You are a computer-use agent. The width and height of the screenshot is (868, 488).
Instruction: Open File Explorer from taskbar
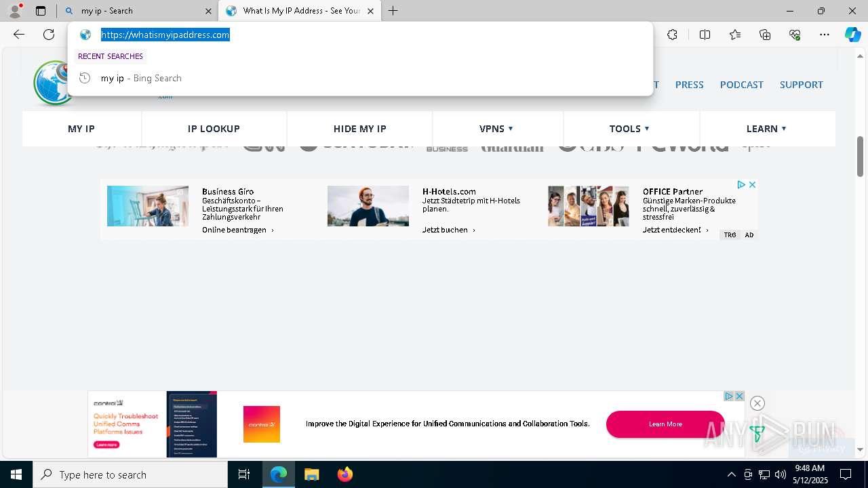click(x=311, y=474)
